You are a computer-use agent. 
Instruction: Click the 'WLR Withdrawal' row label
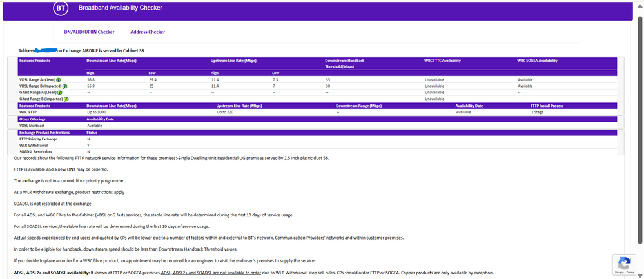(x=32, y=145)
